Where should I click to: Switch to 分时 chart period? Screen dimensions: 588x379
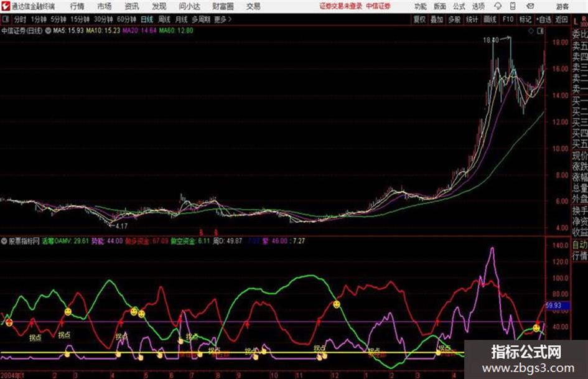click(x=20, y=19)
